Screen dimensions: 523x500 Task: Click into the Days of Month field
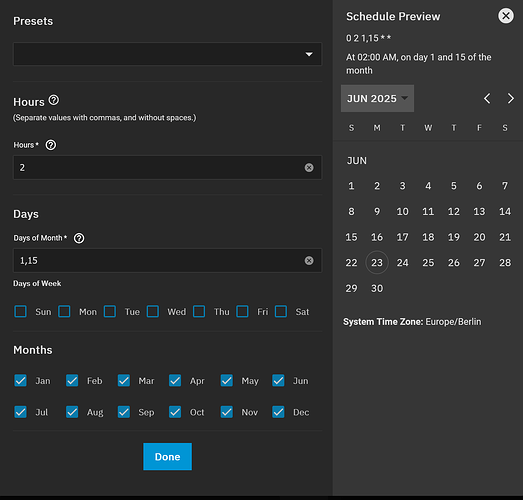(160, 261)
